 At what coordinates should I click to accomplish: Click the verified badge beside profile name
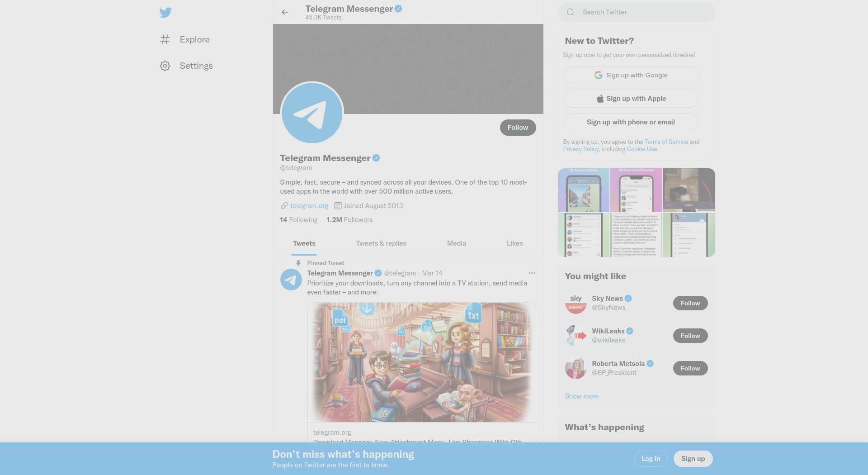click(x=376, y=158)
